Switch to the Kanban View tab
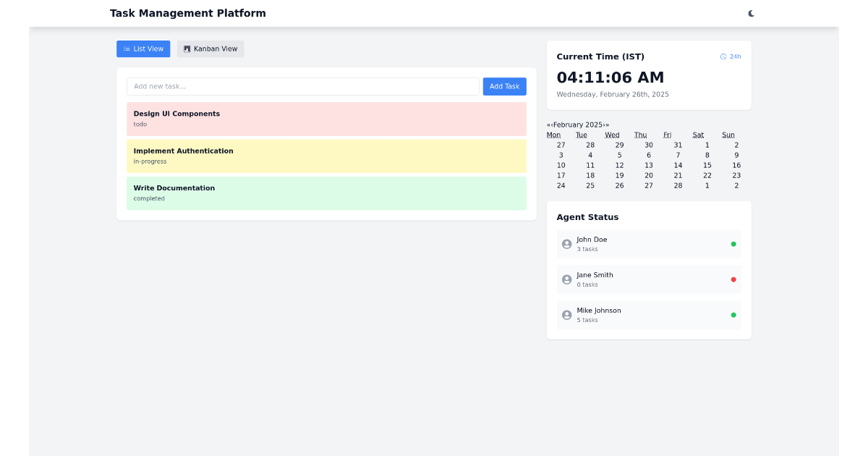The height and width of the screenshot is (456, 868). click(210, 48)
